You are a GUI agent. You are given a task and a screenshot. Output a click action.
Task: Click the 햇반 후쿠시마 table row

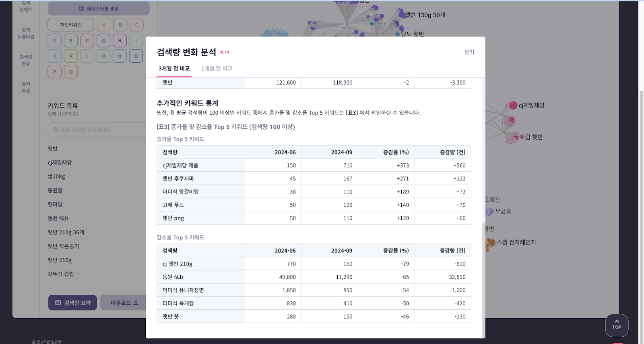(x=314, y=178)
